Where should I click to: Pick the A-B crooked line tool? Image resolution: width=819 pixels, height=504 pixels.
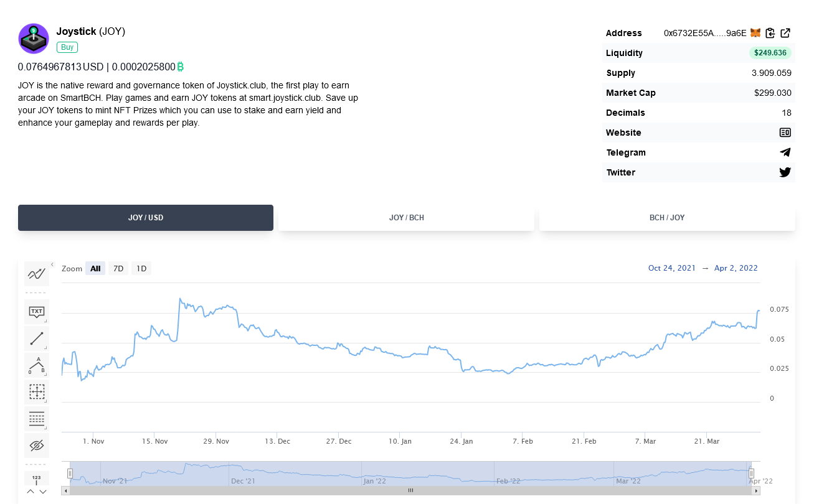(x=37, y=365)
